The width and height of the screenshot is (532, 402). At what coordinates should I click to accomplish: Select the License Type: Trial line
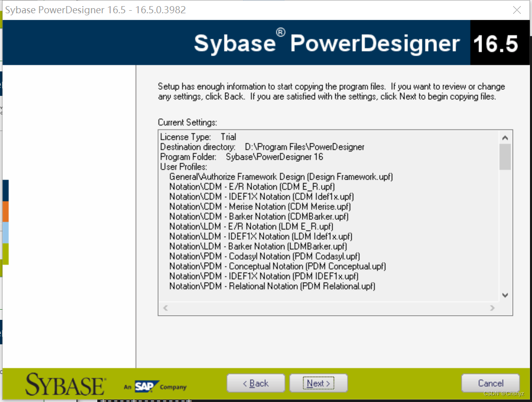tap(198, 137)
